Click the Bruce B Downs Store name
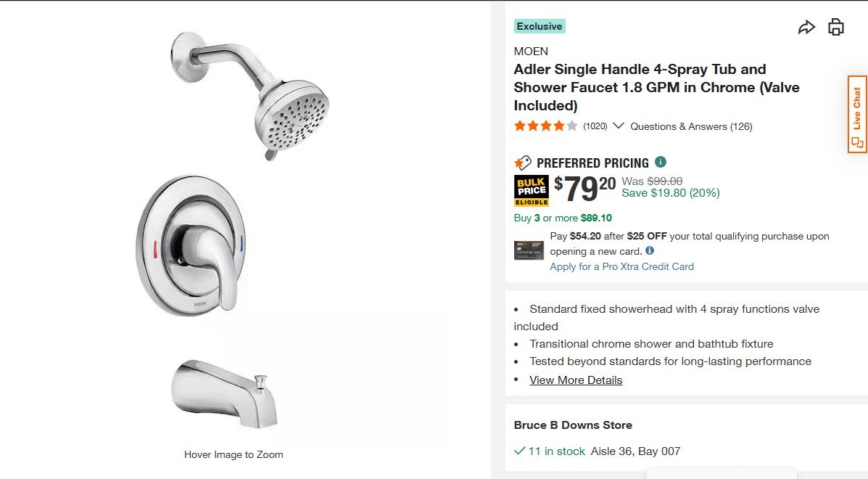 [x=573, y=425]
